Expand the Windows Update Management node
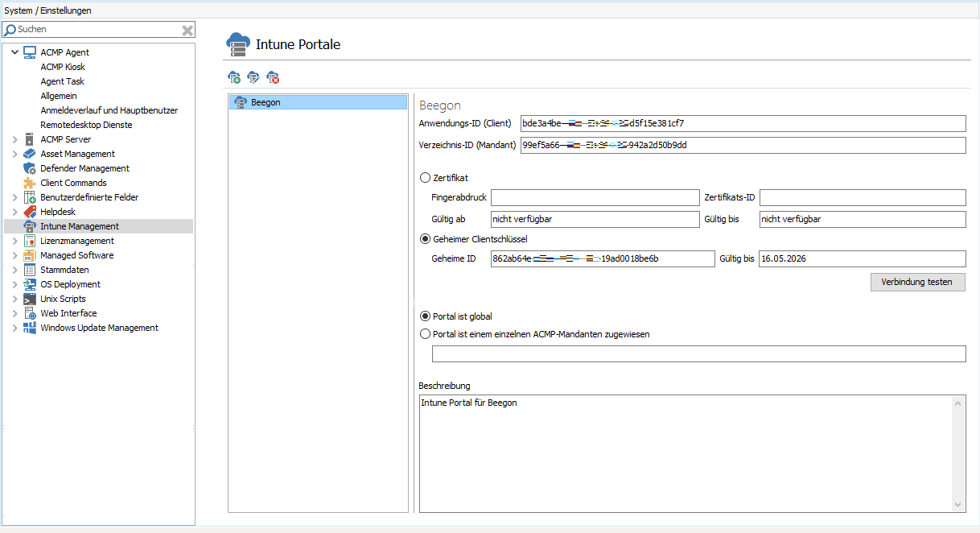Image resolution: width=980 pixels, height=533 pixels. (14, 327)
